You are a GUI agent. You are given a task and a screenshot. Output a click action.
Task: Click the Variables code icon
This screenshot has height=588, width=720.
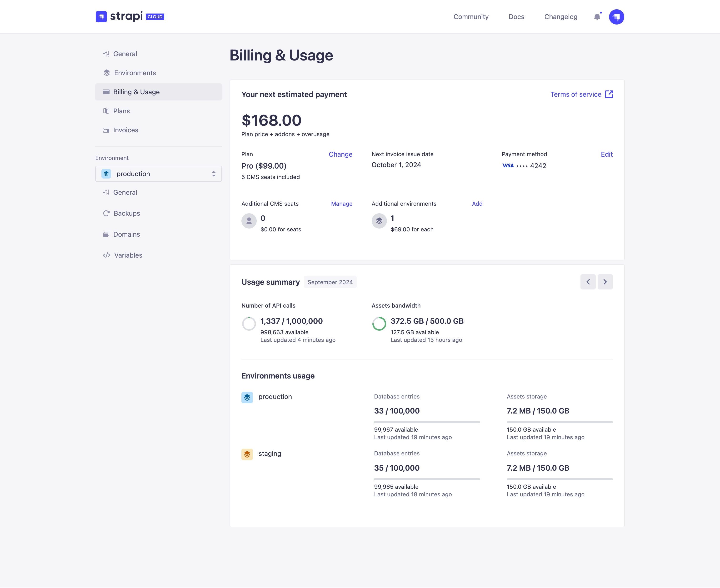click(106, 255)
